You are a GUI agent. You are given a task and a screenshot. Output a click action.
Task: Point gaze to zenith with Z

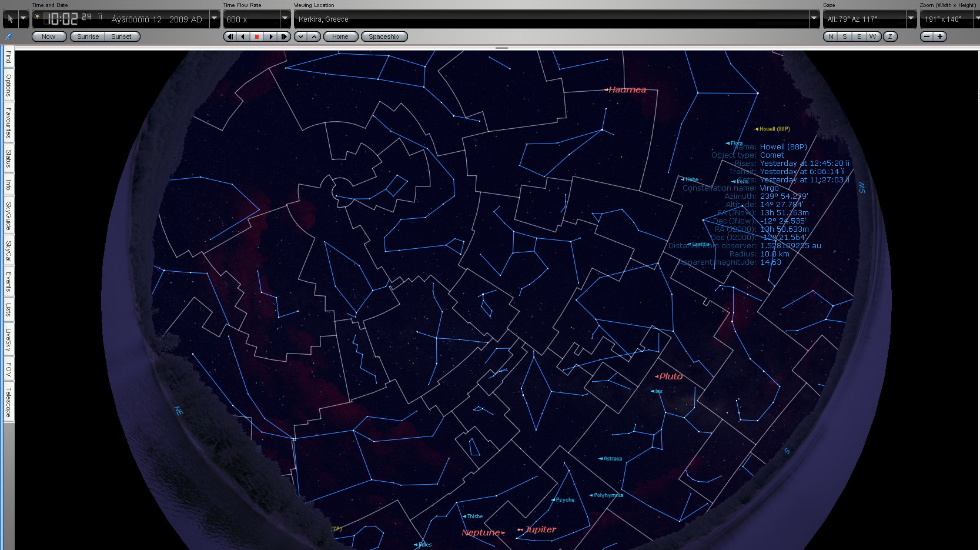(890, 36)
